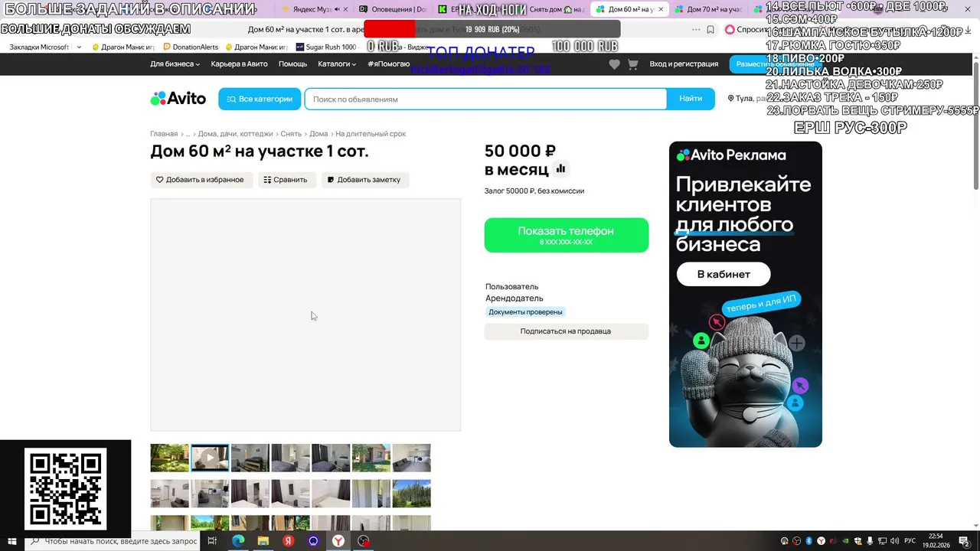
Task: Open DonationAlerts bookmark
Action: 189,47
